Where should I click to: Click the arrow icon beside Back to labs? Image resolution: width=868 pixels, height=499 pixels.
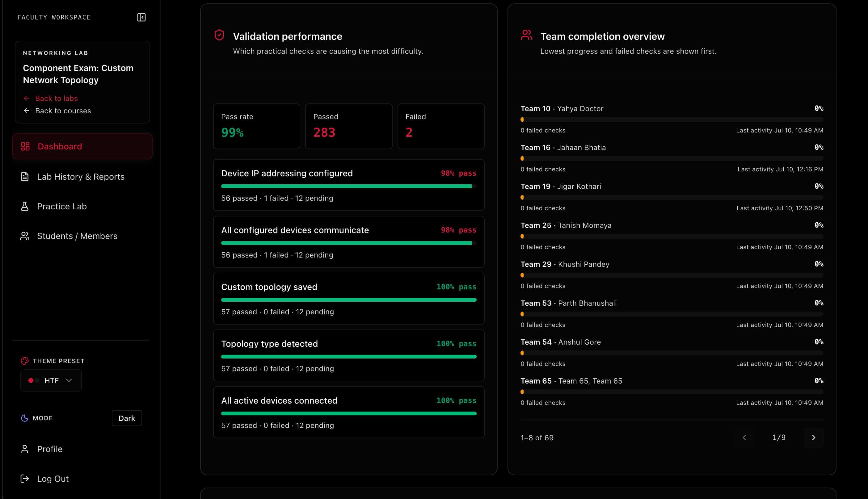(26, 99)
